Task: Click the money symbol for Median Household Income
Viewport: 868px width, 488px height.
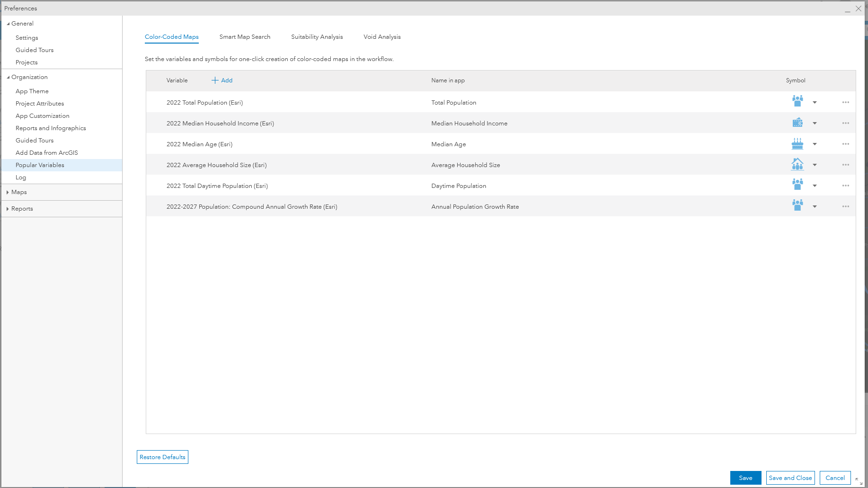Action: point(797,123)
